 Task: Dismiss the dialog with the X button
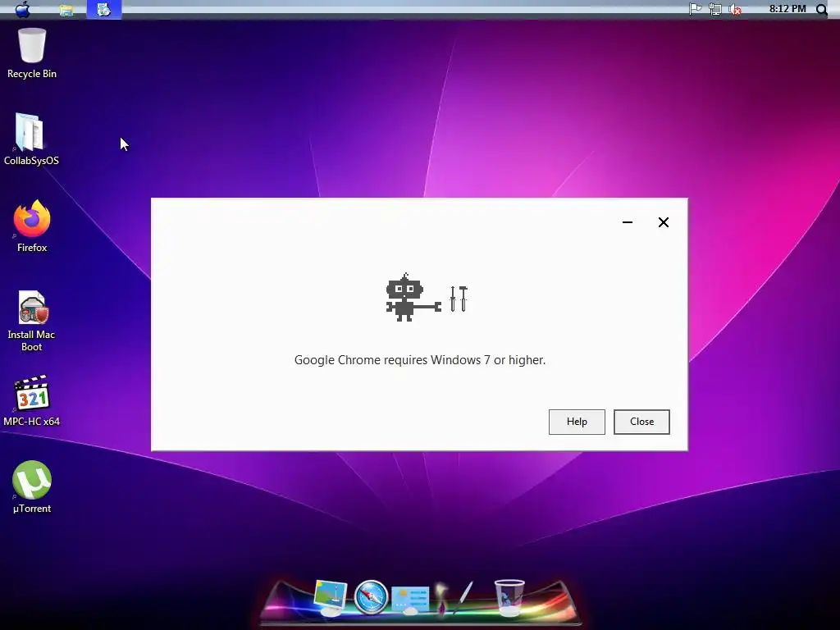click(x=663, y=221)
